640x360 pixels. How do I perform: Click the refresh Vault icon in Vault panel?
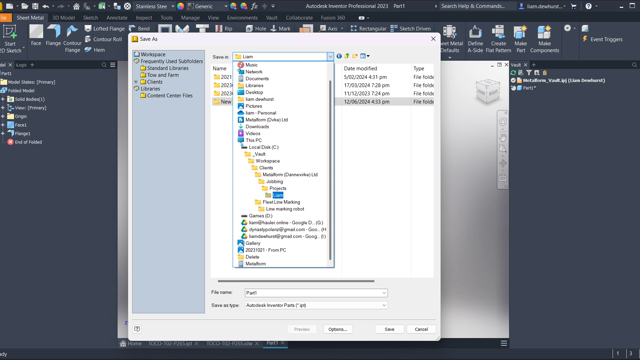[x=513, y=73]
